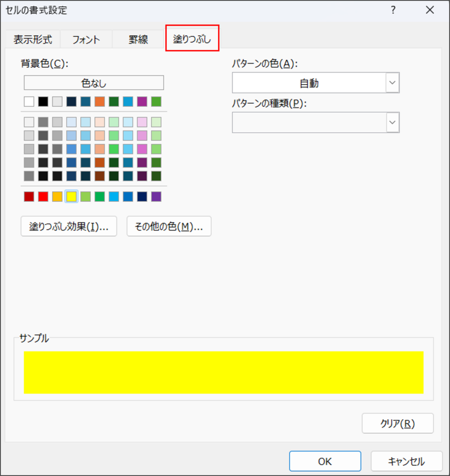Select the light green standard swatch
The width and height of the screenshot is (450, 476).
coord(86,196)
